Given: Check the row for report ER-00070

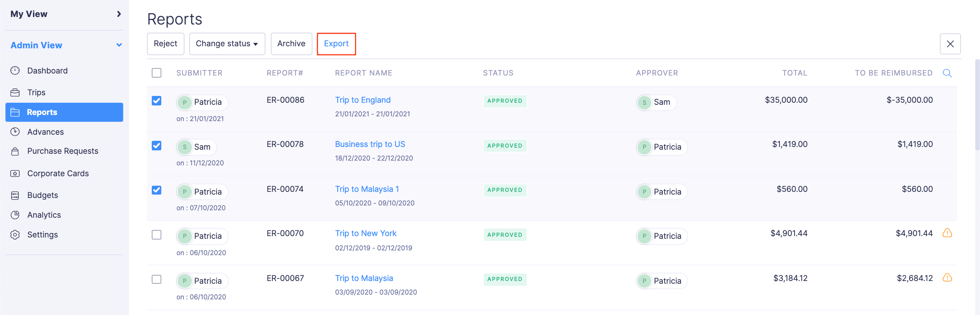Looking at the screenshot, I should pos(157,235).
